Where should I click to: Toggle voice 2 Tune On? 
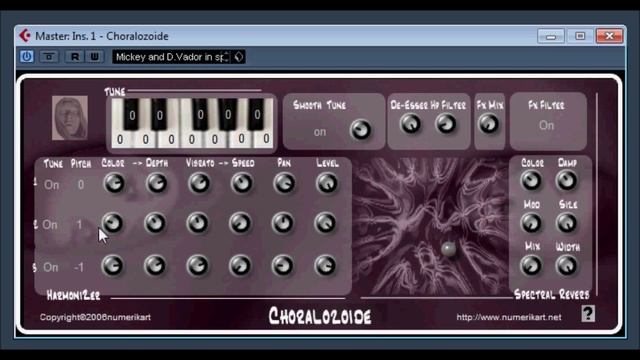50,224
